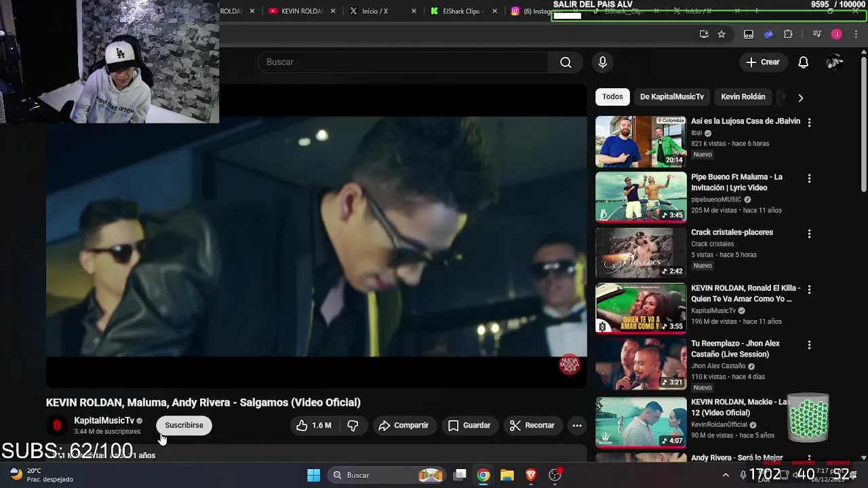Click Ibai channel name
The height and width of the screenshot is (488, 868).
click(696, 134)
